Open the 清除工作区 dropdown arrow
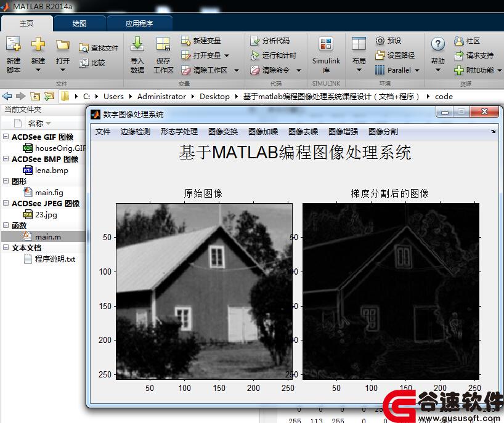504x423 pixels. coord(237,70)
